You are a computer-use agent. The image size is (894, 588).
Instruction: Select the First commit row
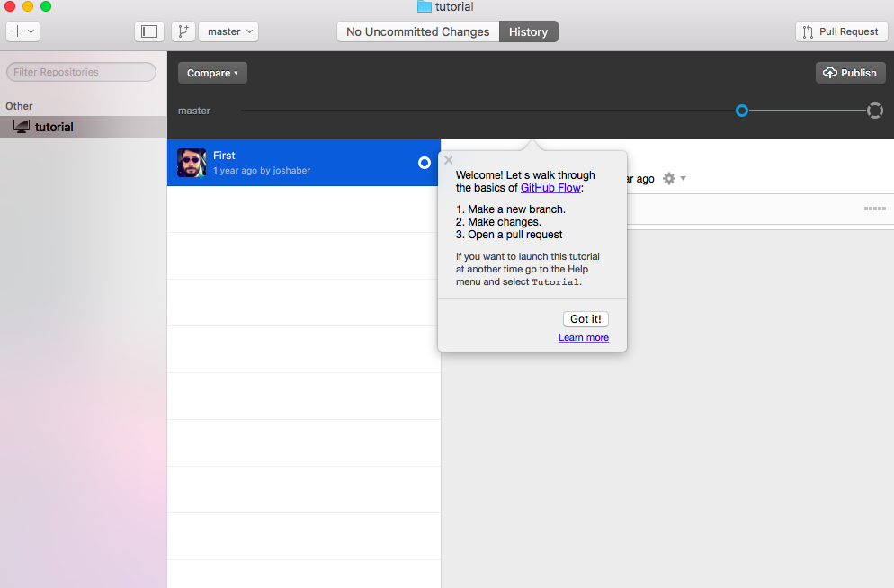tap(304, 163)
